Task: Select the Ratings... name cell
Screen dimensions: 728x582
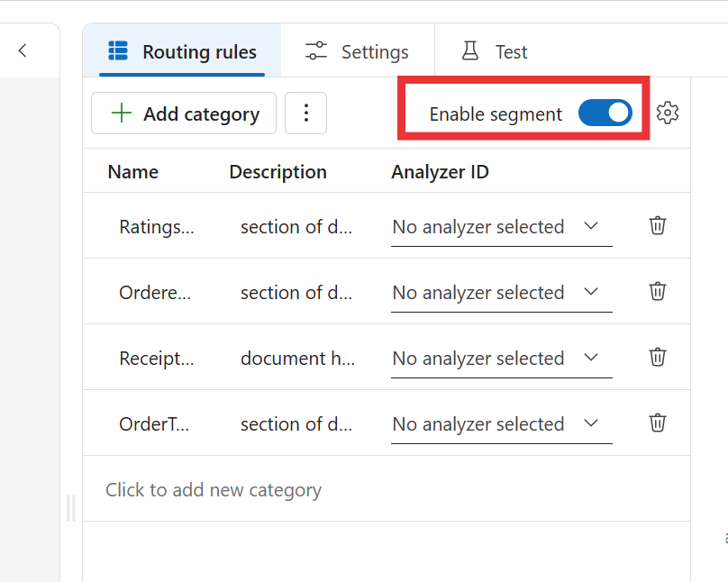Action: tap(157, 227)
